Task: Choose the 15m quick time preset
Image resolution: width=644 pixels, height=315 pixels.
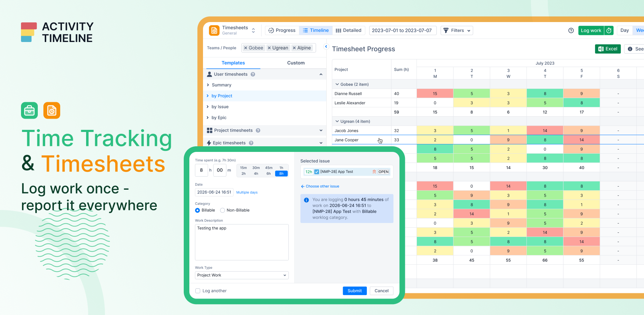Action: [x=244, y=168]
